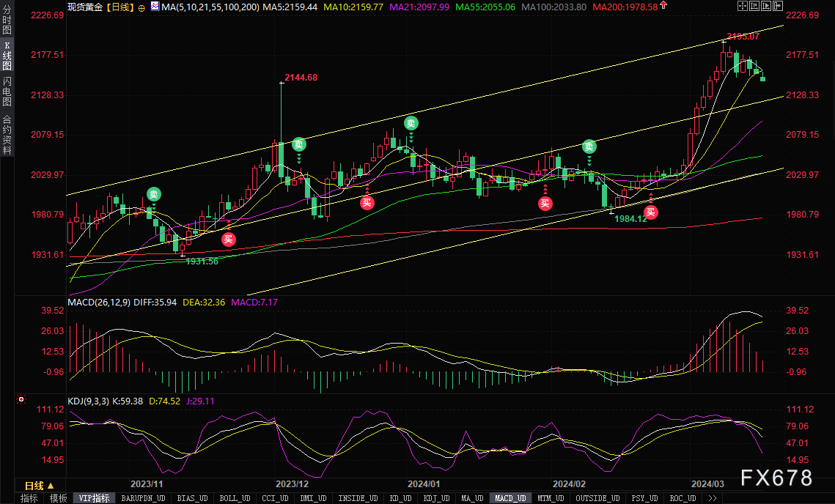Screen dimensions: 835x504
Task: Click the red 买 marker in late 2023/11
Action: click(x=229, y=240)
